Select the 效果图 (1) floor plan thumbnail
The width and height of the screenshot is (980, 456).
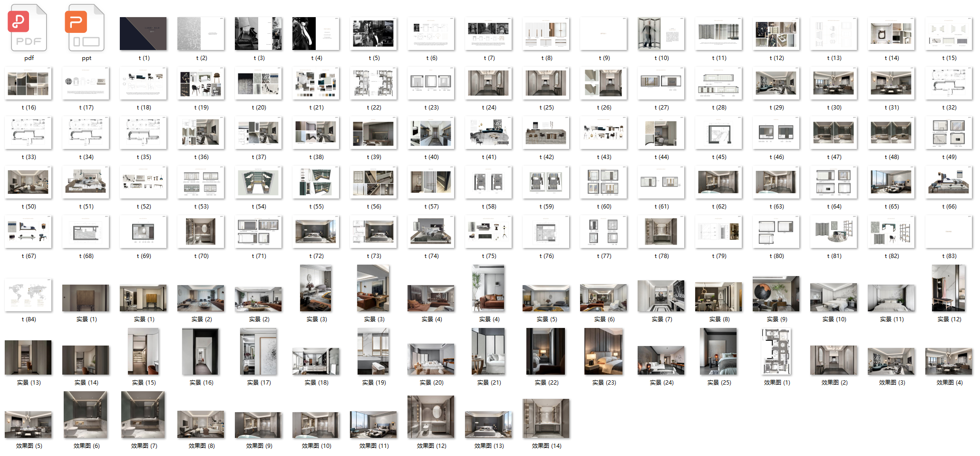tap(776, 352)
